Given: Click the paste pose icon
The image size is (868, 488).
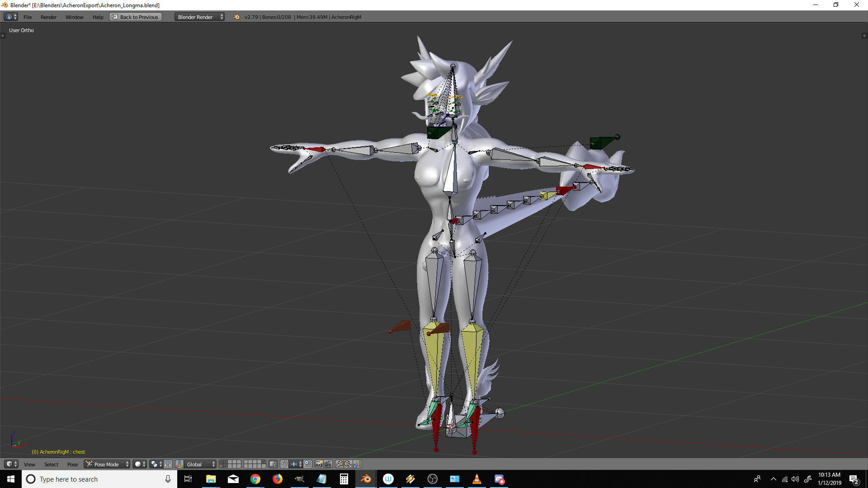Looking at the screenshot, I should 348,464.
